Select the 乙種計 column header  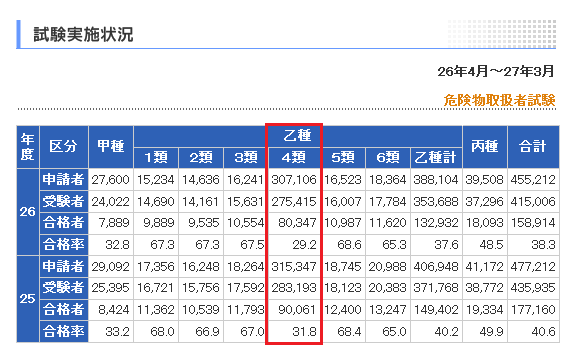point(436,158)
